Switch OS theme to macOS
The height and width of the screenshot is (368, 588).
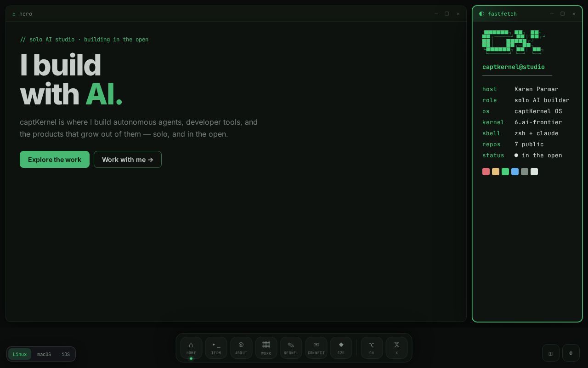tap(44, 354)
